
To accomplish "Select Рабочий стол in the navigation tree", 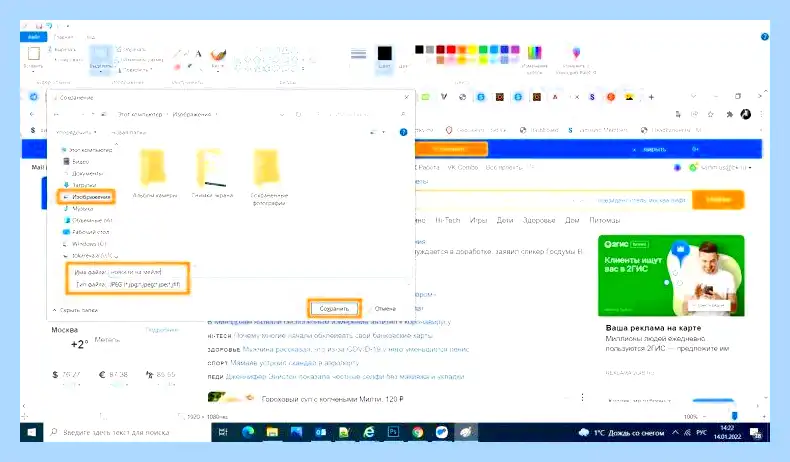I will 86,232.
